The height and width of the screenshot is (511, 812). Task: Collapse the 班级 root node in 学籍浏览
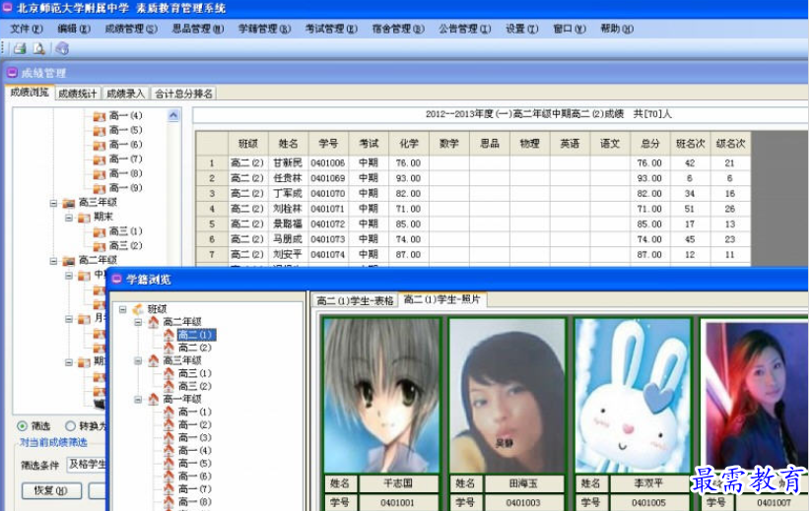point(123,309)
